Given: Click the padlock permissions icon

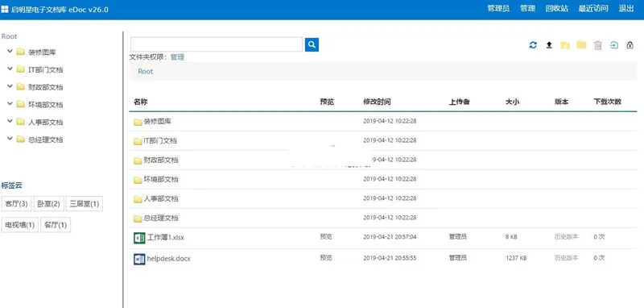Looking at the screenshot, I should (x=630, y=45).
